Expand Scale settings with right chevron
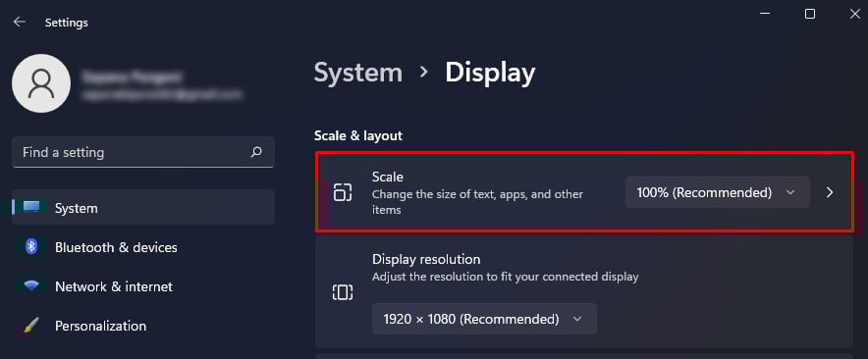 click(830, 192)
